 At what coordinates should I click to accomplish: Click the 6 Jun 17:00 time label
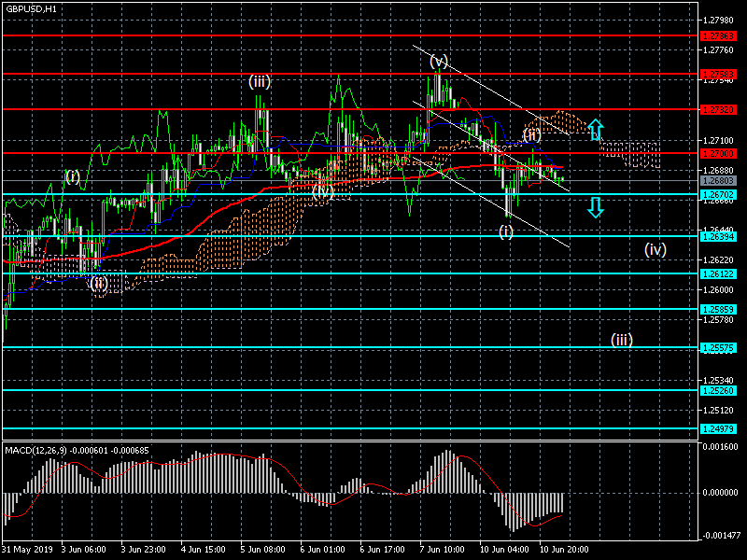click(382, 550)
